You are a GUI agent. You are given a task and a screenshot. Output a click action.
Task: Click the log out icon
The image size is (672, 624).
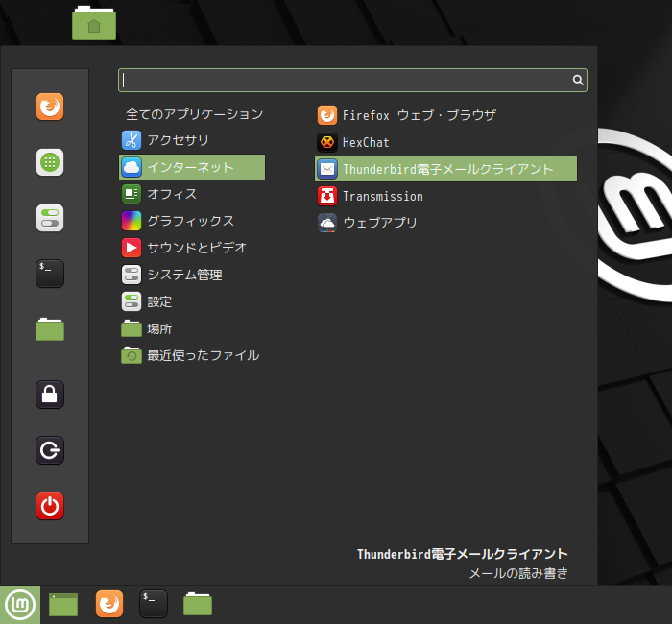tap(50, 450)
